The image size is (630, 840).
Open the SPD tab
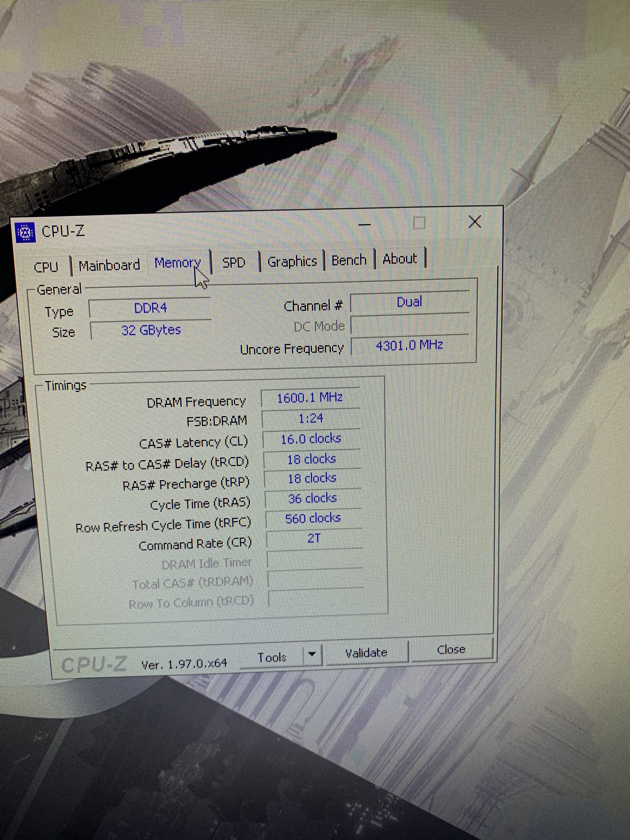[x=234, y=262]
